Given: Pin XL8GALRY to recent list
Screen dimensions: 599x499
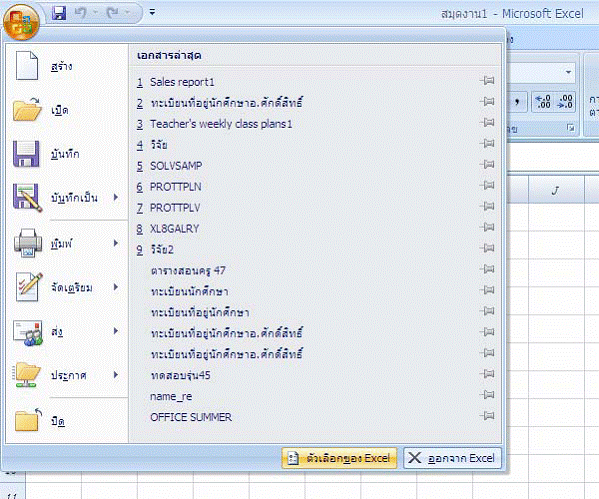Looking at the screenshot, I should pos(487,227).
